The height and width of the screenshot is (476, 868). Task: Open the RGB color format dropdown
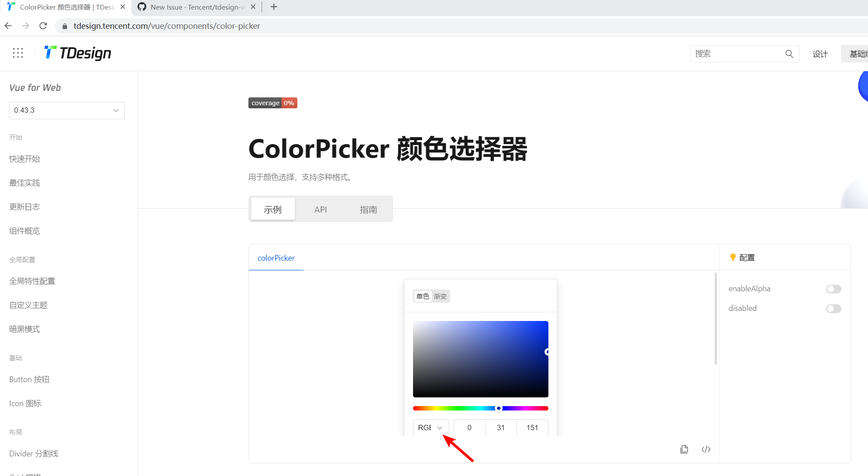[x=431, y=428]
